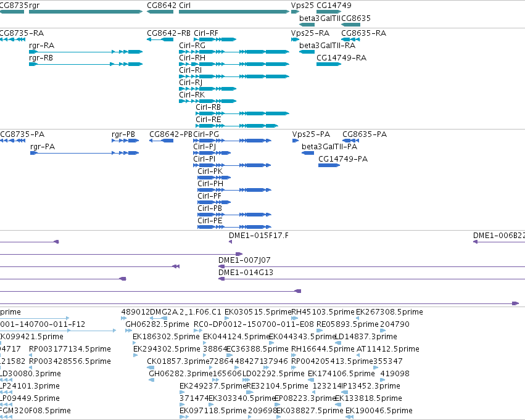This screenshot has height=420, width=525.
Task: Click the rgr-PA protein label
Action: (43, 147)
